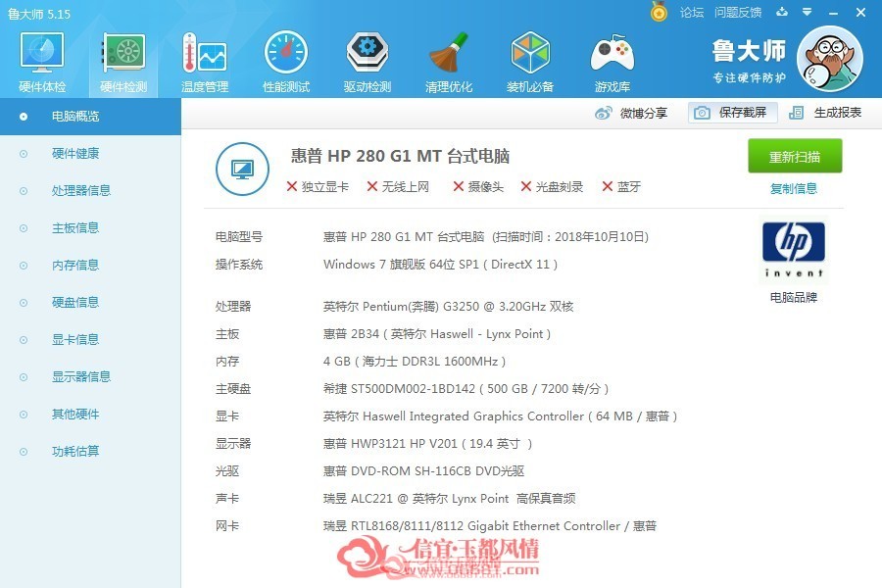Click the 无线上网 status indicator
Viewport: 882px width, 588px height.
[x=398, y=187]
